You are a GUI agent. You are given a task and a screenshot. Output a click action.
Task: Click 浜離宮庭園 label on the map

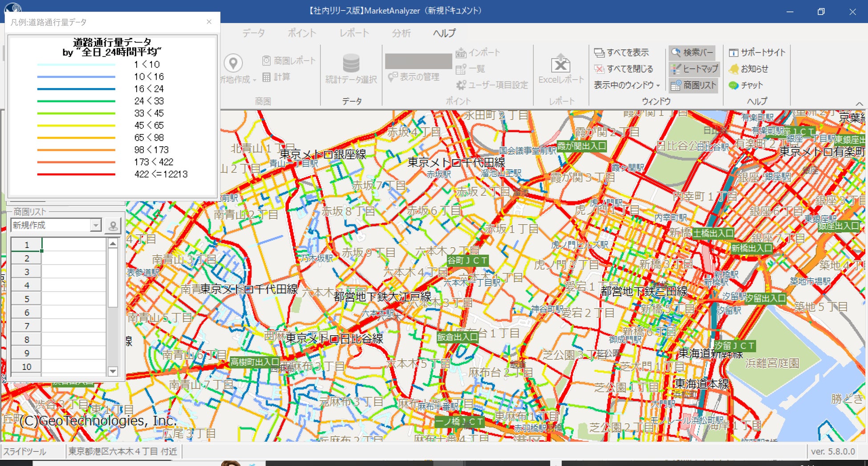tap(772, 363)
